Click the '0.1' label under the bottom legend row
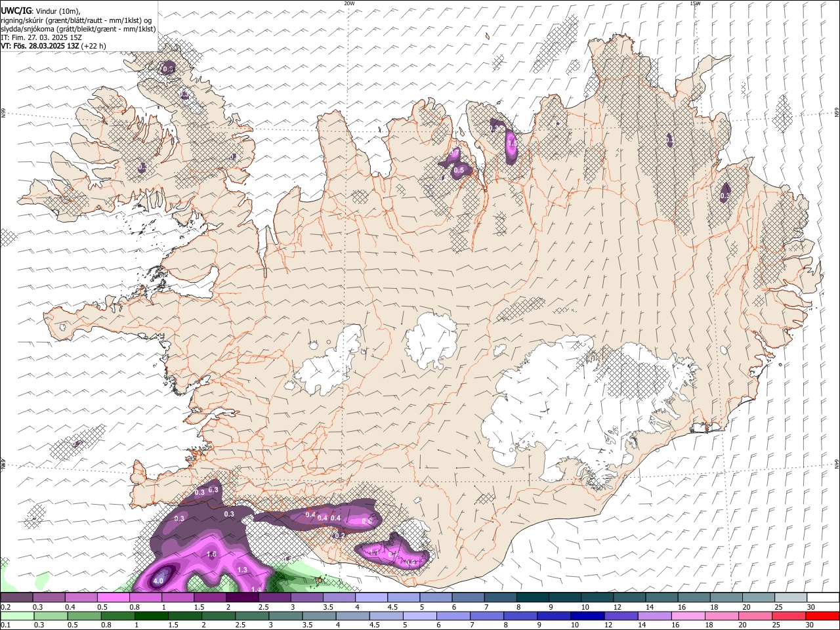This screenshot has height=630, width=840. 5,626
